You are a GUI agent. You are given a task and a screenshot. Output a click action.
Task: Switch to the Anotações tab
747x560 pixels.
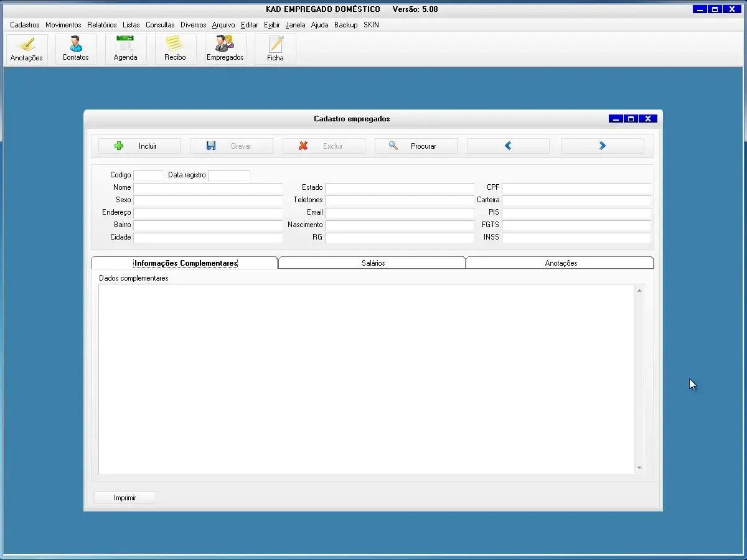(560, 263)
